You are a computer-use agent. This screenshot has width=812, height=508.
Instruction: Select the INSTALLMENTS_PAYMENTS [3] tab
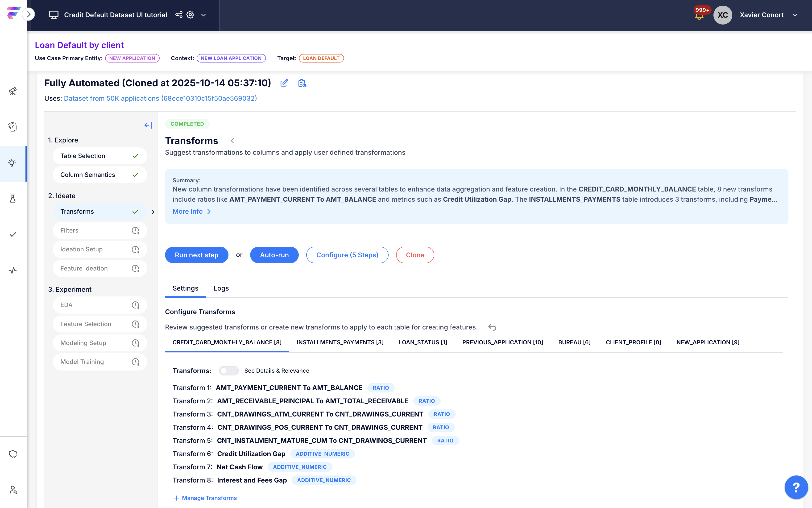pos(340,342)
